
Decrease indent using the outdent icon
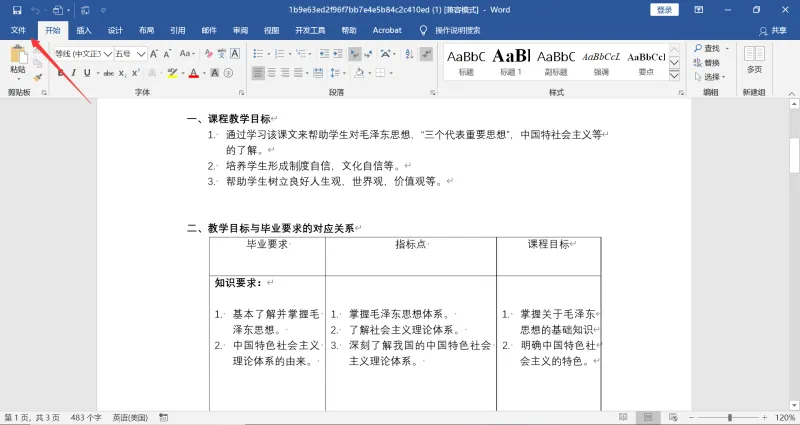[x=324, y=54]
